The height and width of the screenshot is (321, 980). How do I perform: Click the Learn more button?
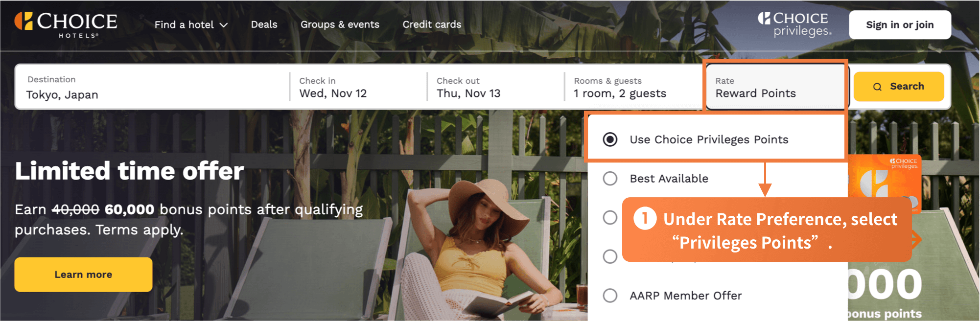point(83,275)
